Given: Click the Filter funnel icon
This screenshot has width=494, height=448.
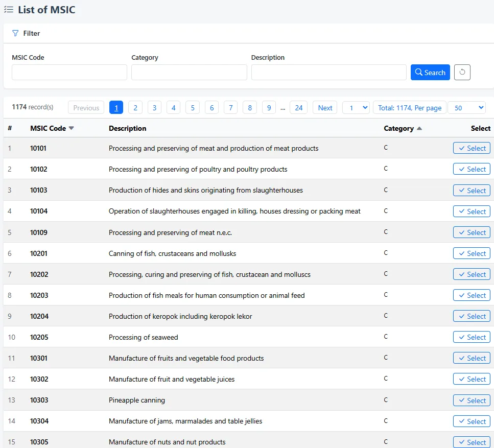Looking at the screenshot, I should [15, 33].
